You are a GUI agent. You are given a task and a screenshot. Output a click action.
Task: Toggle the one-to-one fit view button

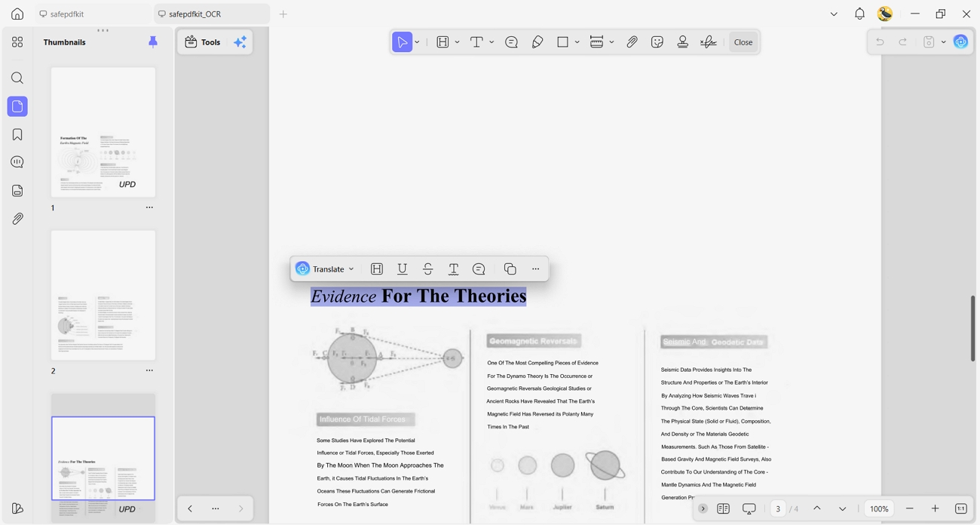point(961,509)
